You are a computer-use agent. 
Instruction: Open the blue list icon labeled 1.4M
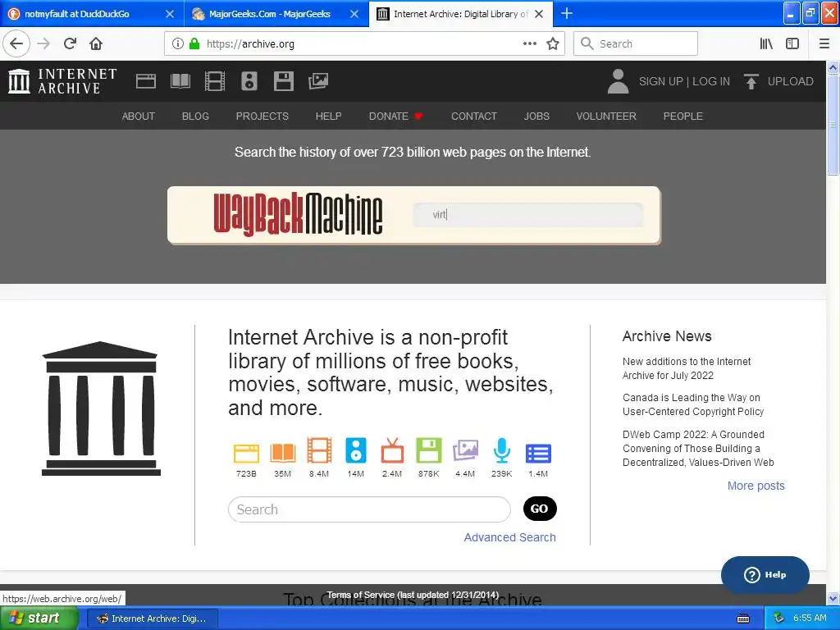[x=538, y=453]
